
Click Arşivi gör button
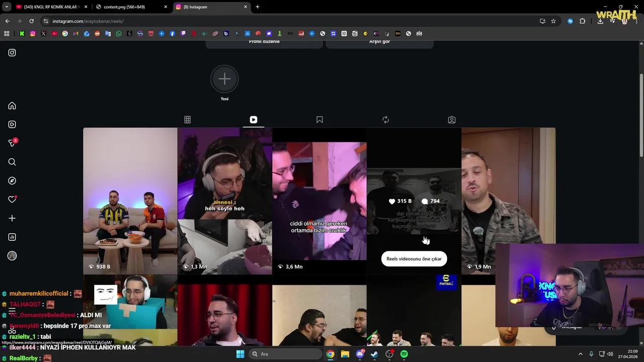[379, 43]
